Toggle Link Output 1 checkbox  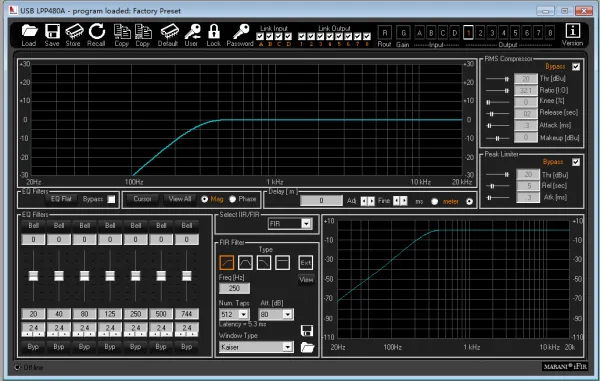point(302,36)
